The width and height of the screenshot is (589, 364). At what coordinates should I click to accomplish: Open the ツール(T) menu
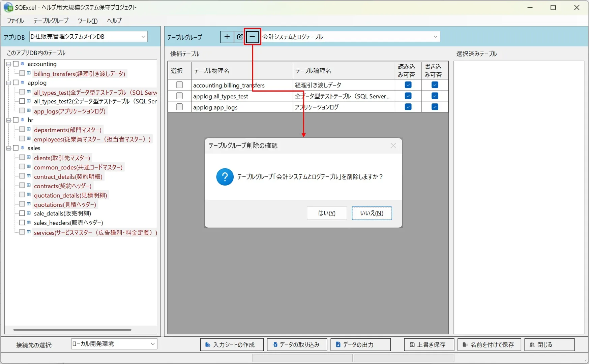[88, 21]
